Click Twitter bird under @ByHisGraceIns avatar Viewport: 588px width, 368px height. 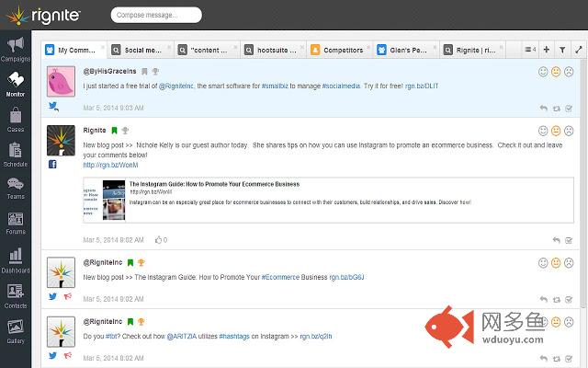[x=53, y=107]
